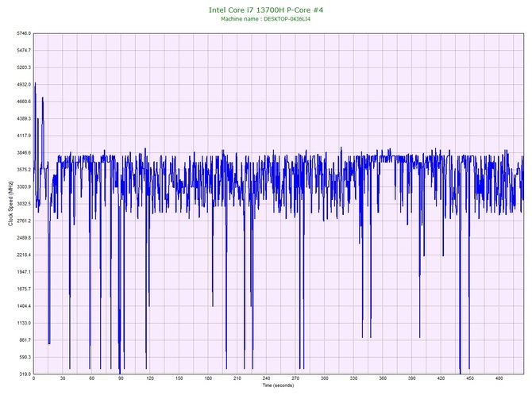
Task: Click the chart title "Intel Core i7 13700H P-Core #4"
Action: tap(266, 10)
